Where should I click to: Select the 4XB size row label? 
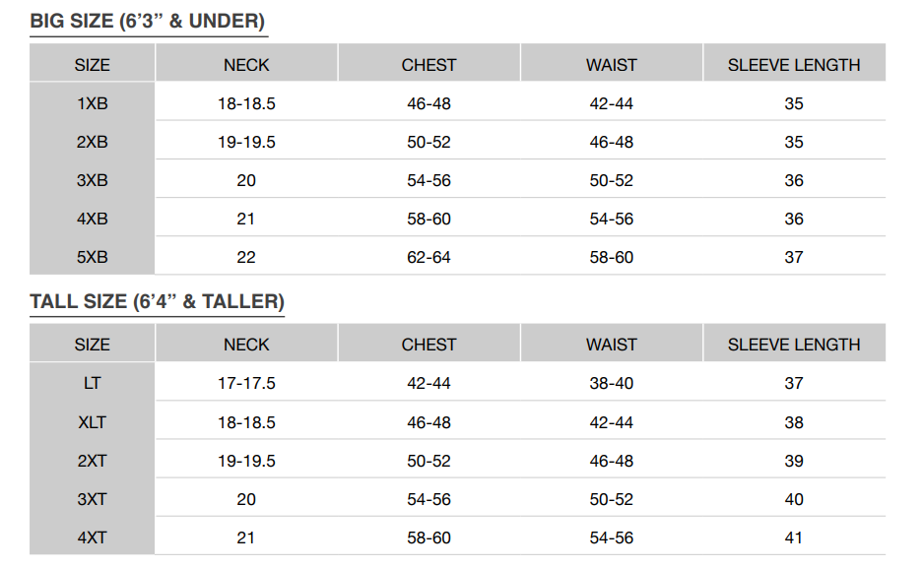pos(93,219)
